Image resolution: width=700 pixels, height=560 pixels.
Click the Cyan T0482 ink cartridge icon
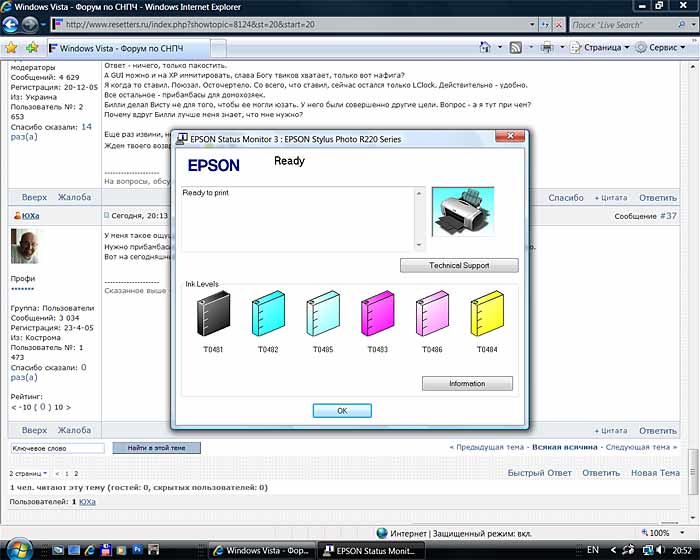click(268, 313)
